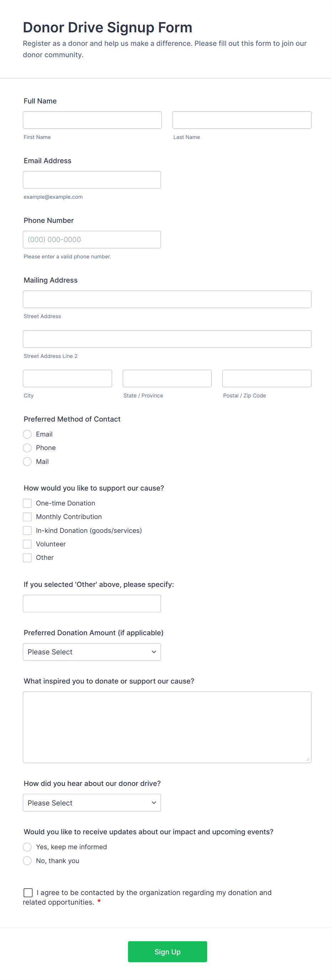Tick the Monthly Contribution checkbox
The image size is (331, 980).
point(27,516)
